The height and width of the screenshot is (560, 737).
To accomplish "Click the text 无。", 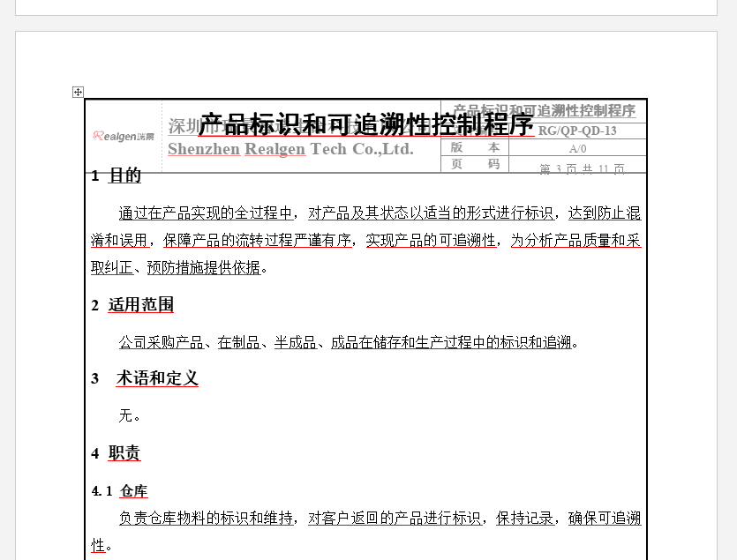I will click(x=129, y=415).
